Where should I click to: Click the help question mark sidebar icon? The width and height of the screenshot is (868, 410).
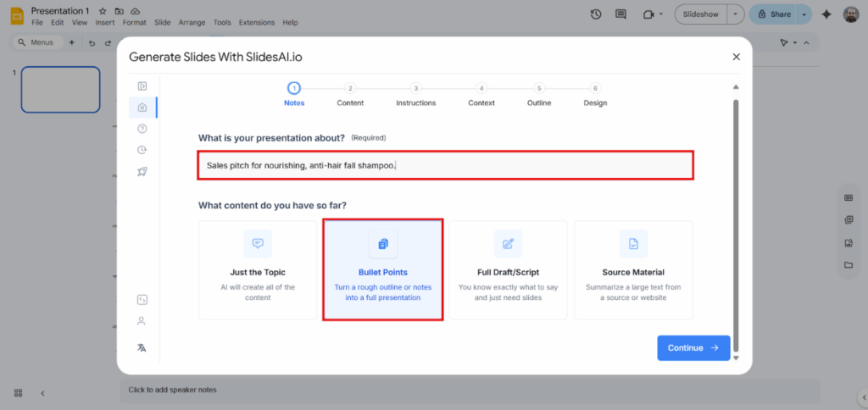[x=142, y=129]
